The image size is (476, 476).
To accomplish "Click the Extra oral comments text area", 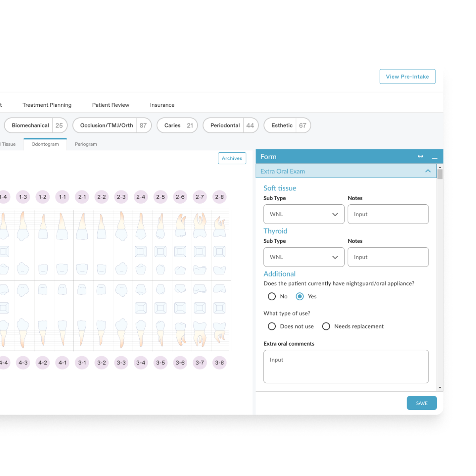I will point(346,366).
